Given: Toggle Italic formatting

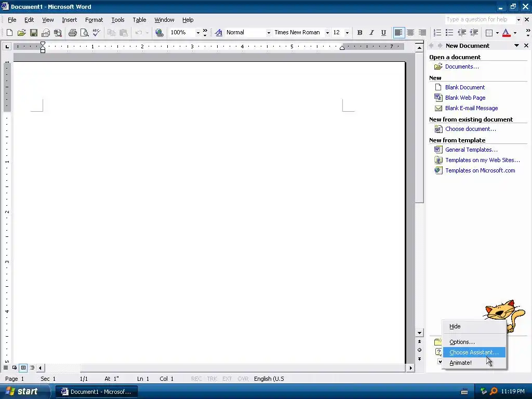Looking at the screenshot, I should click(x=371, y=33).
